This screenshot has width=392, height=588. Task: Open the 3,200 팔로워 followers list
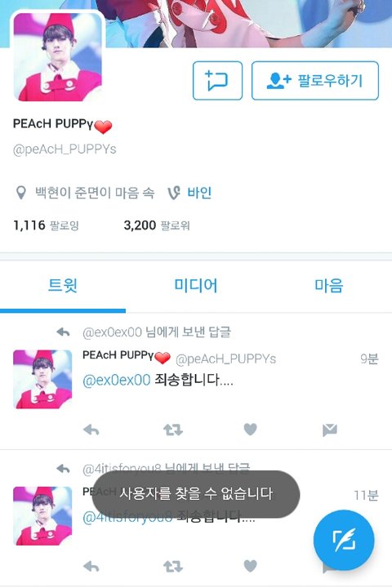click(x=157, y=225)
